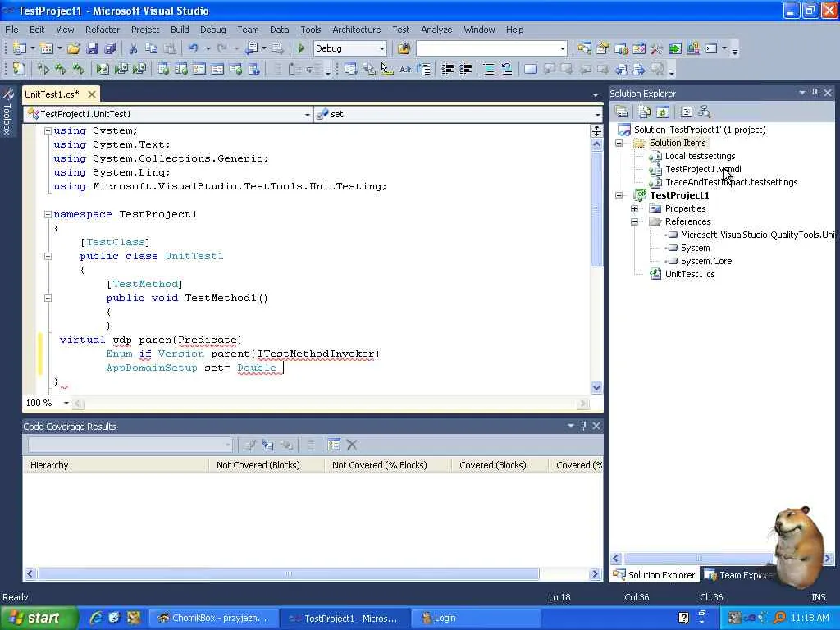Image resolution: width=840 pixels, height=630 pixels.
Task: Click the code editor vertical scrollbar thumb
Action: click(596, 208)
